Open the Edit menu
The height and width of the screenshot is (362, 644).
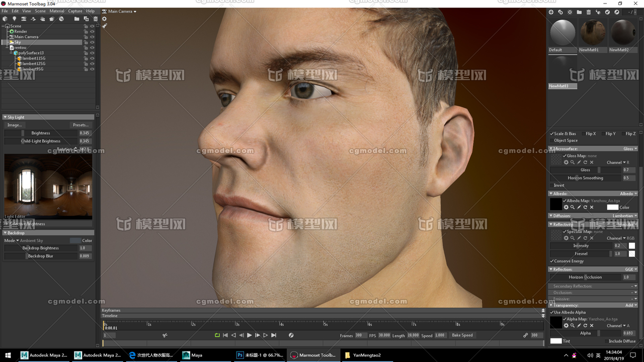[x=15, y=11]
